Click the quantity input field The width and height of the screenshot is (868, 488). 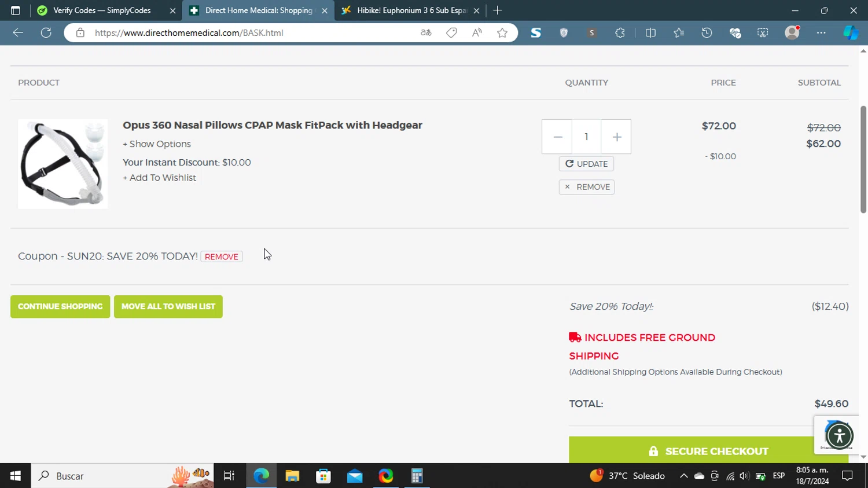(x=586, y=137)
